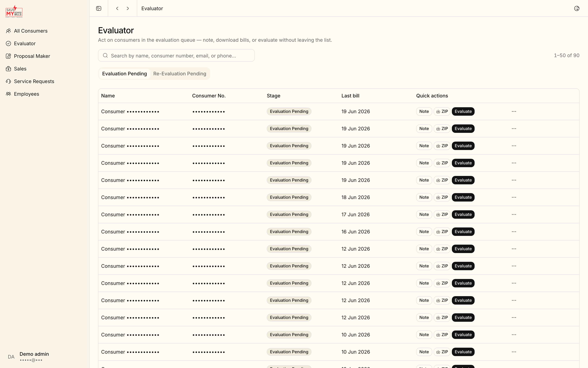This screenshot has width=588, height=368.
Task: Open more options for the 16 Jun 2026 row
Action: click(x=514, y=232)
